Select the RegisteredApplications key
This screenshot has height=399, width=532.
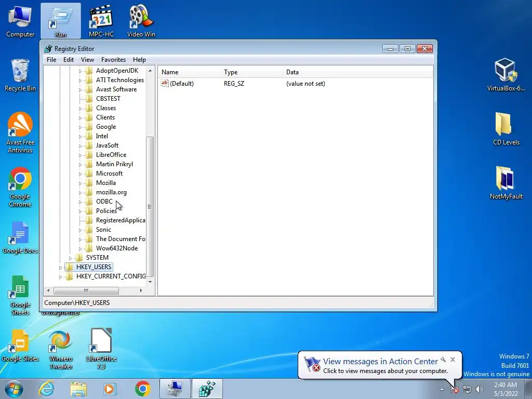(121, 220)
